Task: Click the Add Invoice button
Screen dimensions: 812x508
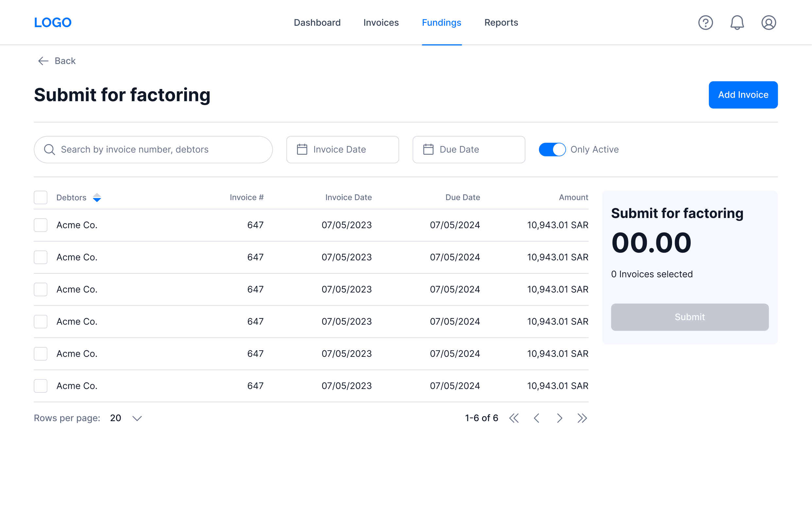Action: (x=743, y=95)
